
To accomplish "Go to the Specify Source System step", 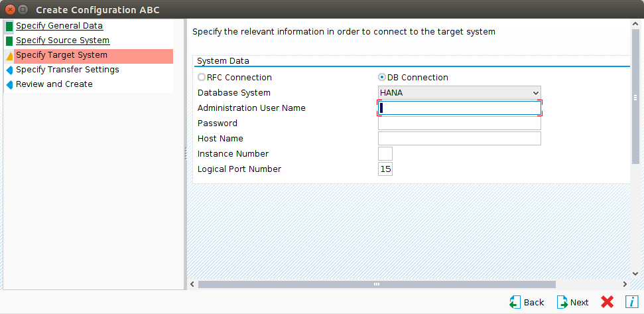I will [62, 40].
